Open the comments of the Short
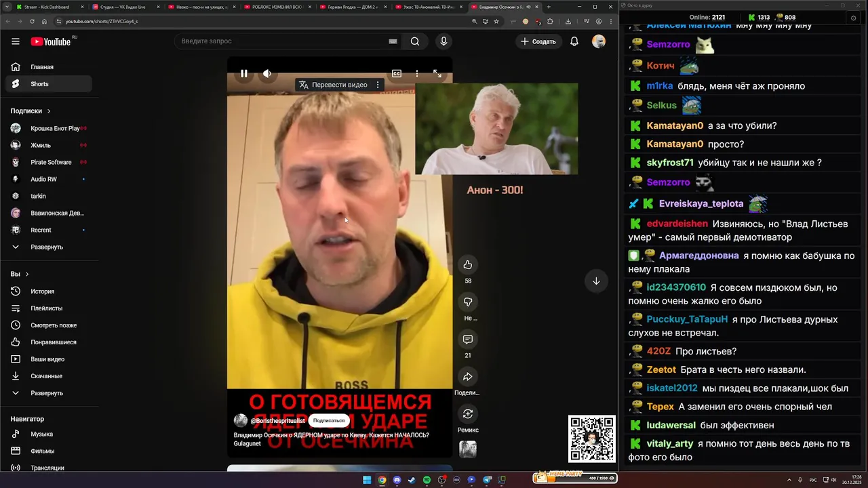The height and width of the screenshot is (488, 868). click(x=468, y=339)
